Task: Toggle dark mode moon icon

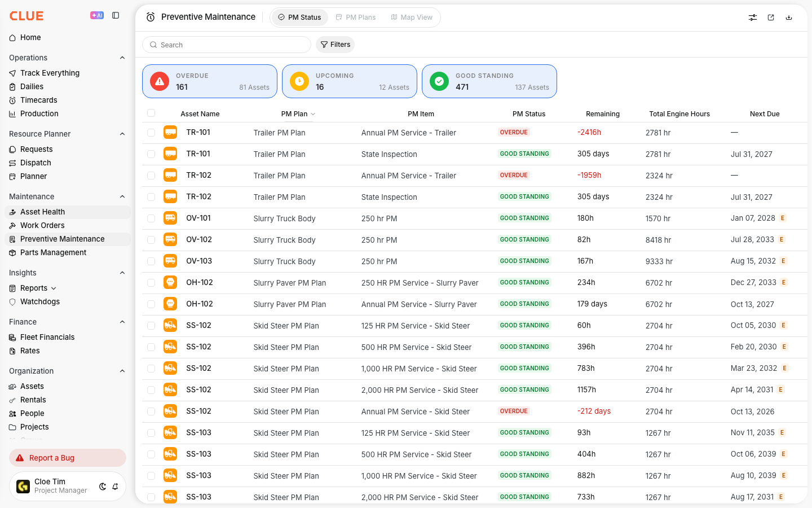Action: point(103,487)
